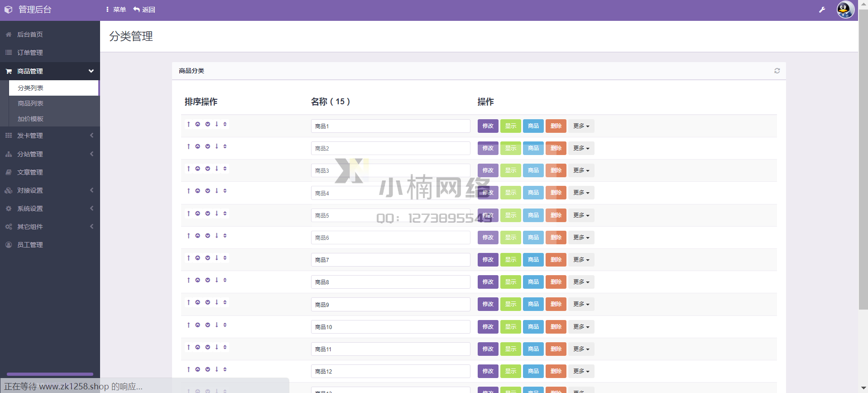Viewport: 868px width, 393px height.
Task: Expand the 对接设置 sidebar section
Action: (50, 190)
